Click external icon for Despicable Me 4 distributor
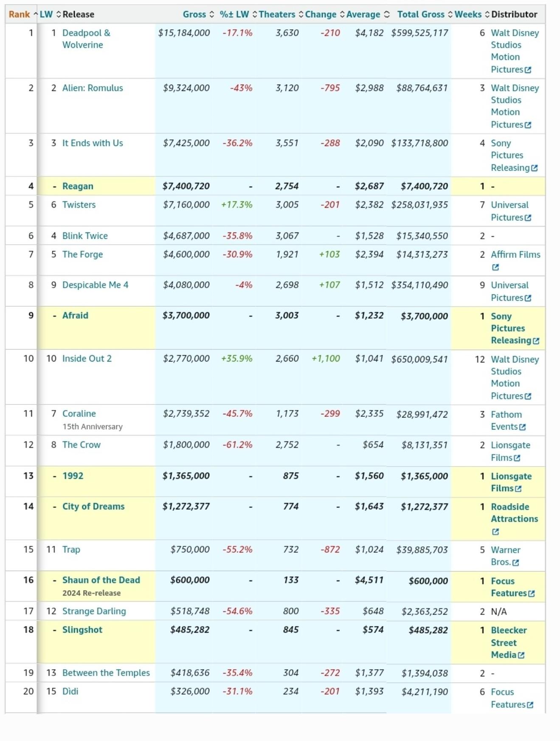The image size is (560, 741). pyautogui.click(x=528, y=298)
